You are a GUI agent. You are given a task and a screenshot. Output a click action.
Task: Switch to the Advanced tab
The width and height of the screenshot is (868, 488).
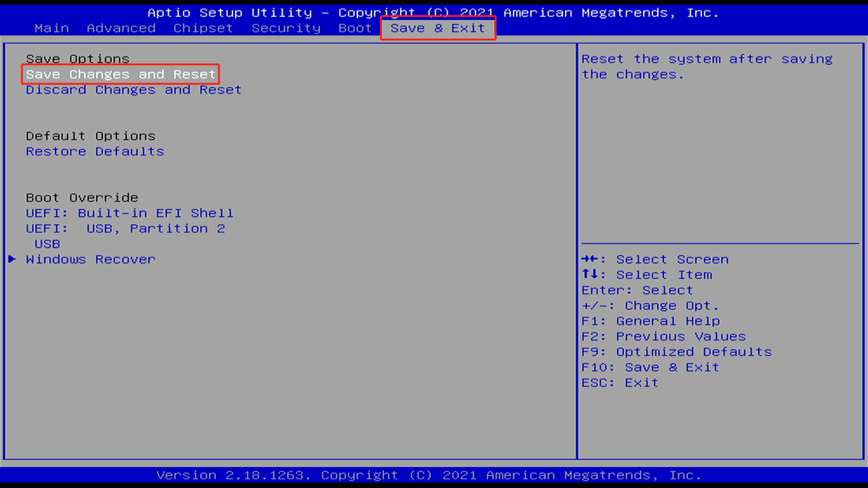[121, 28]
